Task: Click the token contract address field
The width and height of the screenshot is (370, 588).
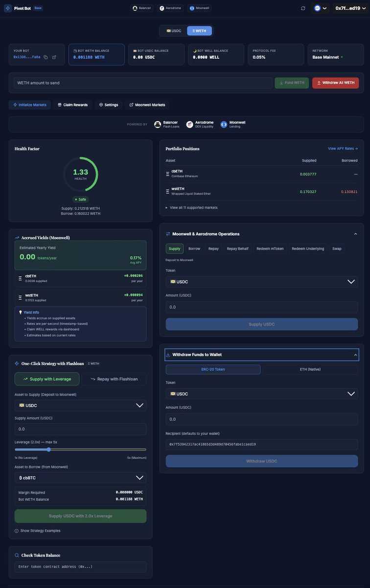Action: click(80, 567)
